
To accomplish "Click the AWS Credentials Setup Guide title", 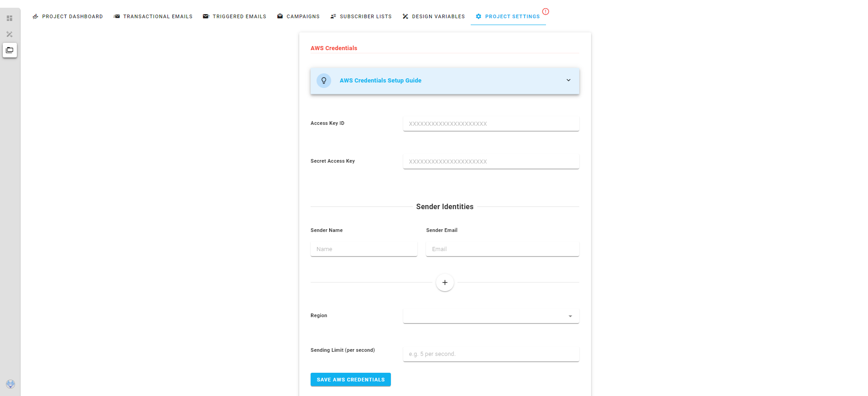I will 380,81.
